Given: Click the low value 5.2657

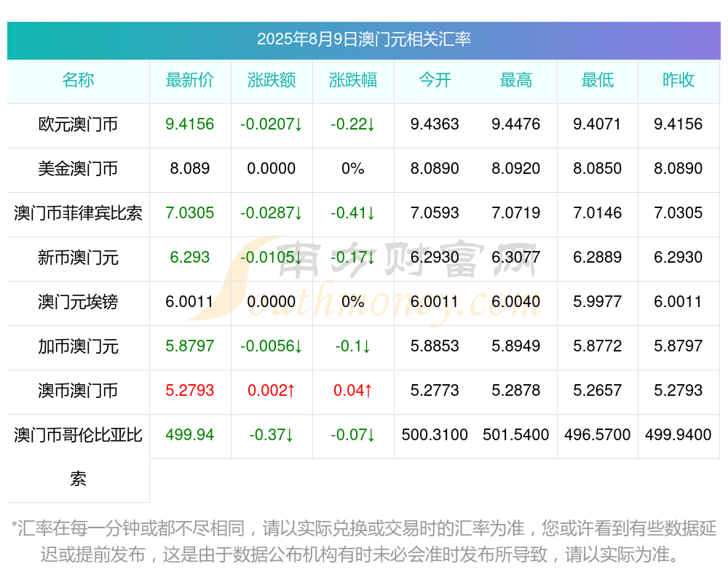Looking at the screenshot, I should click(x=598, y=390).
